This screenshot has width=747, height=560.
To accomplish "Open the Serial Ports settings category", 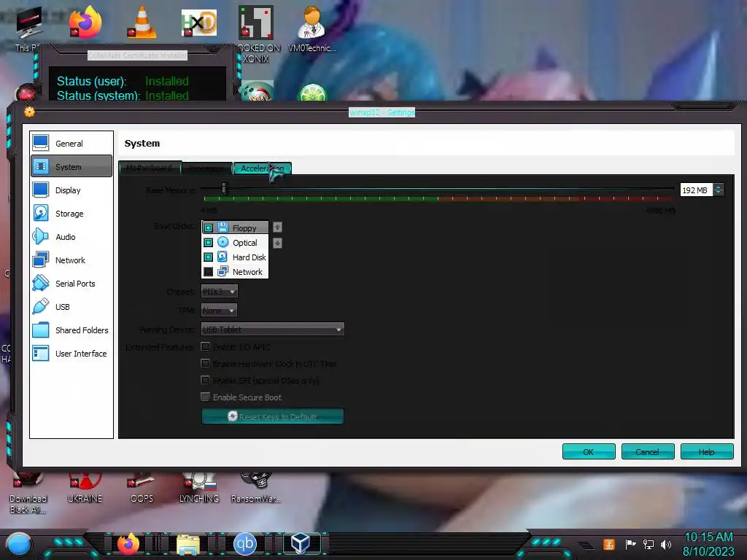I will pos(71,284).
